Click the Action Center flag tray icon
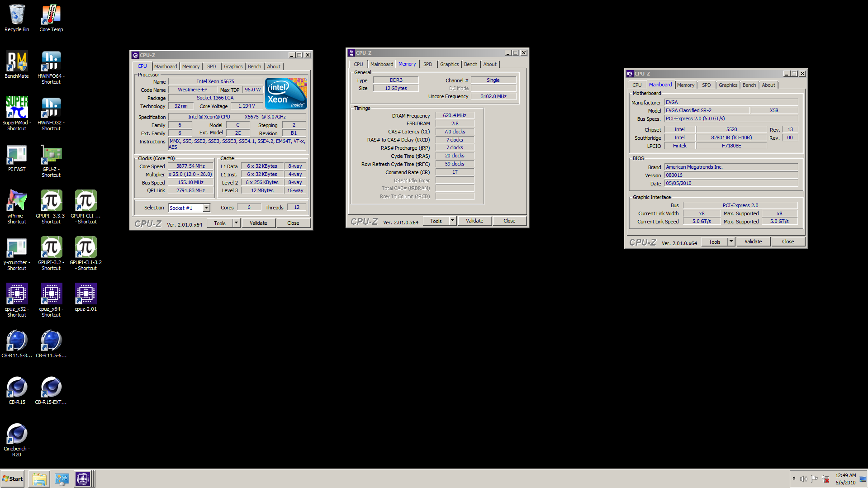The height and width of the screenshot is (488, 868). tap(814, 479)
